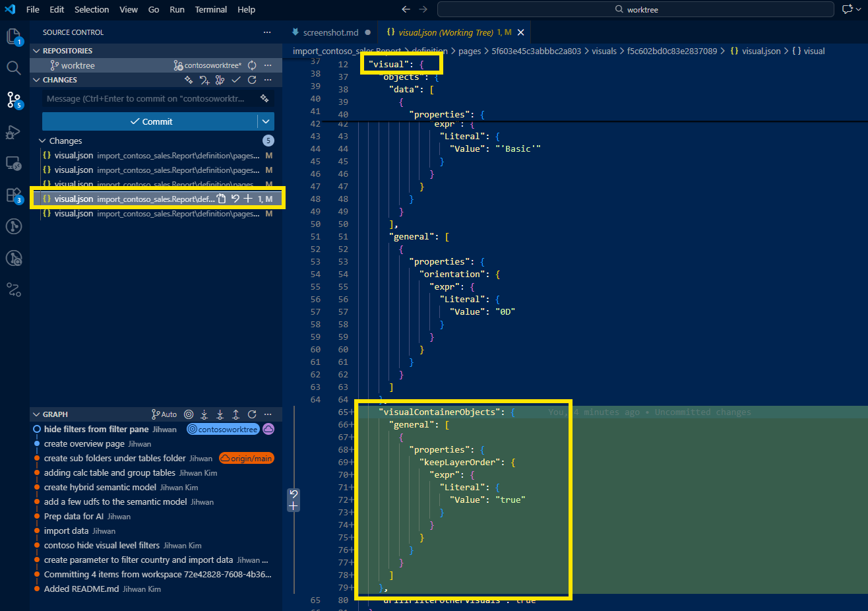Click sparkle icon inside commit message box
The width and height of the screenshot is (868, 611).
264,98
